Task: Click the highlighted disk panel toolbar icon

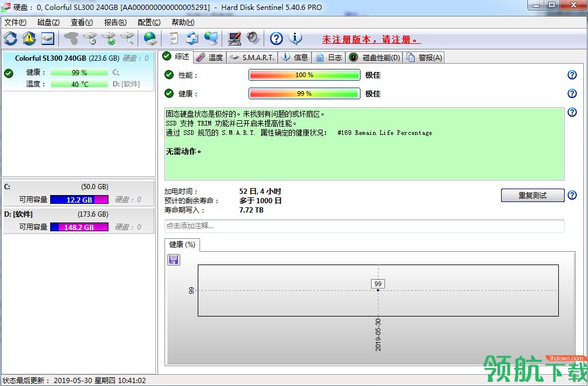Action: tap(48, 39)
